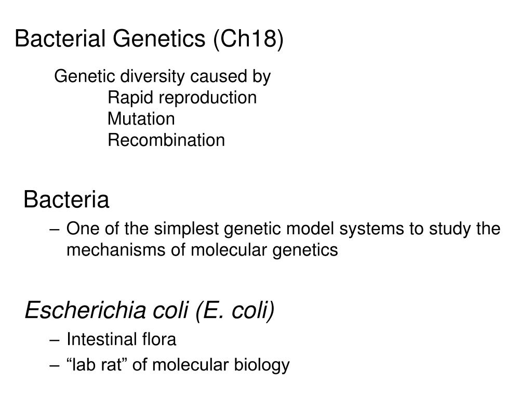
Task: Click the dash bullet before lab rat
Action: [55, 366]
